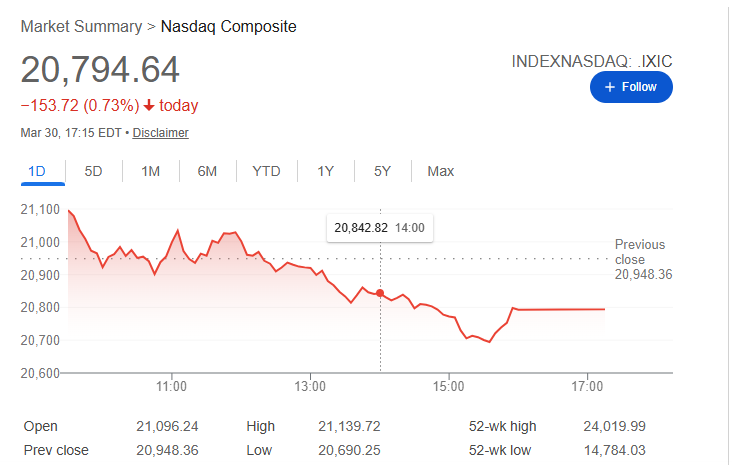Switch to the 1M chart tab
The height and width of the screenshot is (465, 732).
point(151,171)
